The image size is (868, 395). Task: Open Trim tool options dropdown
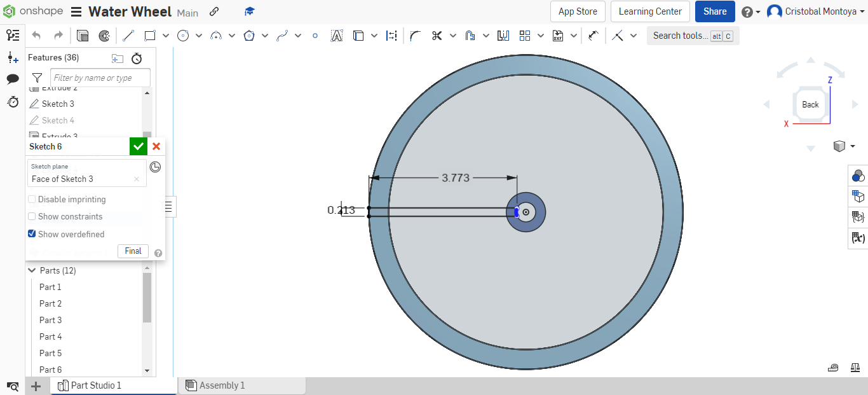point(453,36)
